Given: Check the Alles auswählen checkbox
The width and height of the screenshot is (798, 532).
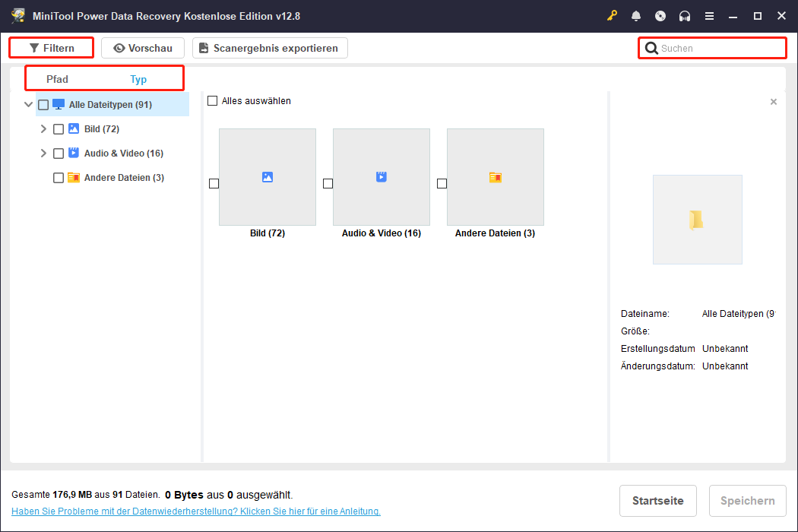Looking at the screenshot, I should click(213, 101).
